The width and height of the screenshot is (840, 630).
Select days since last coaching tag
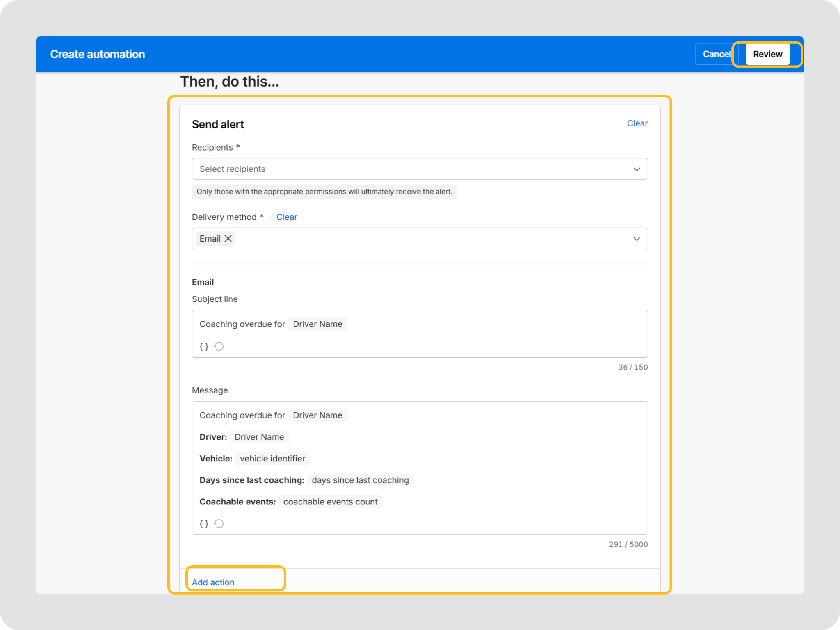pos(360,480)
